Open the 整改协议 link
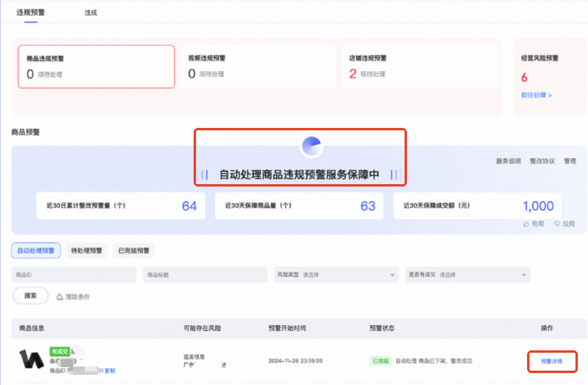The width and height of the screenshot is (588, 385). click(x=542, y=161)
